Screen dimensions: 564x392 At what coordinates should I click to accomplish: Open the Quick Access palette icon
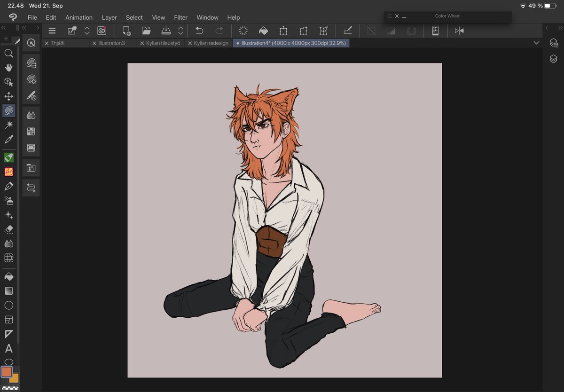pos(31,43)
